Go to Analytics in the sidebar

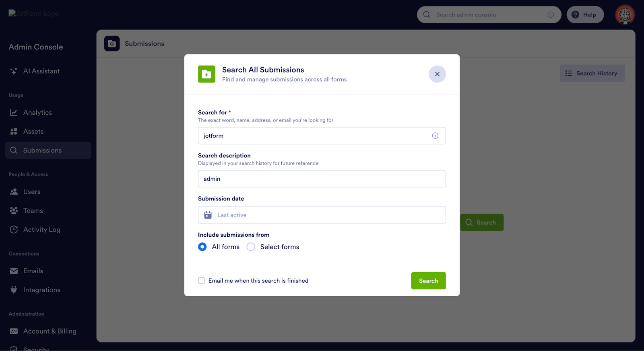pos(48,112)
